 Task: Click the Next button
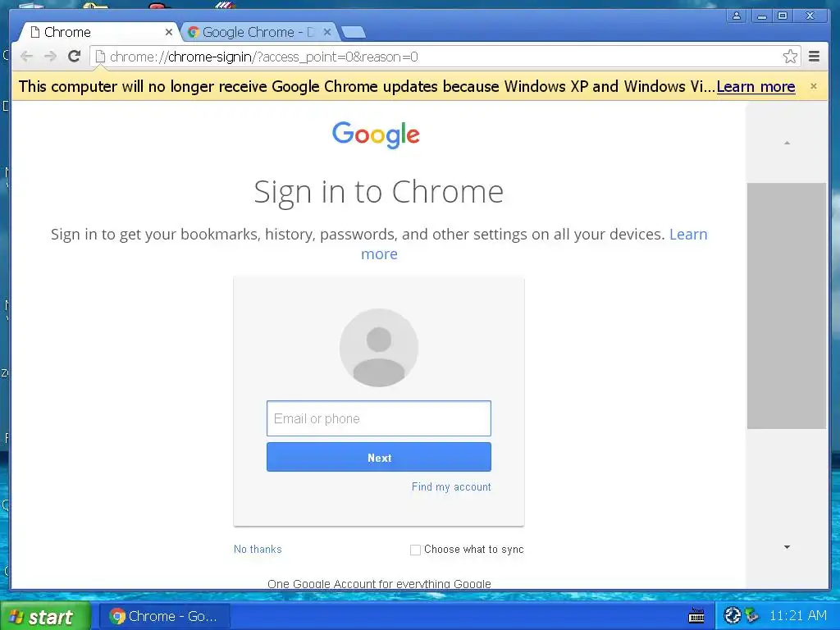click(379, 457)
